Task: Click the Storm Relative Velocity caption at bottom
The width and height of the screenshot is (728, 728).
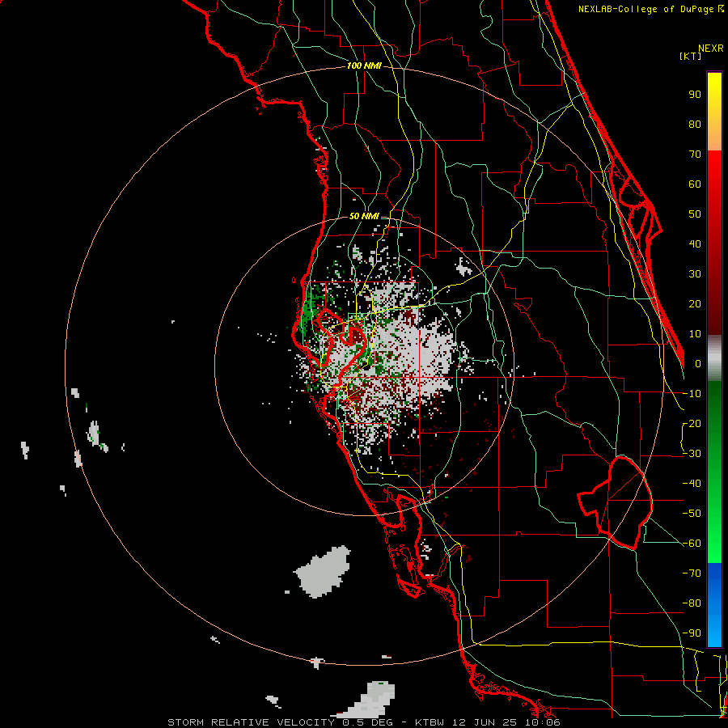Action: click(363, 722)
